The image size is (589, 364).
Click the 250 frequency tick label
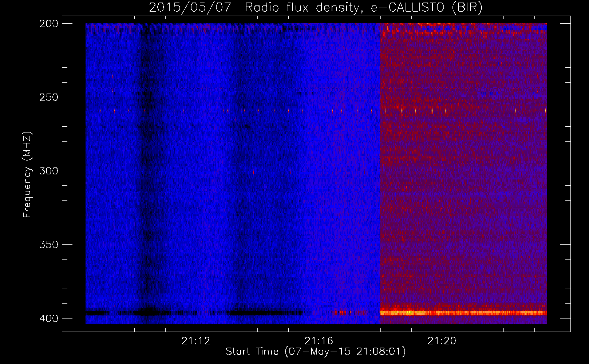48,97
